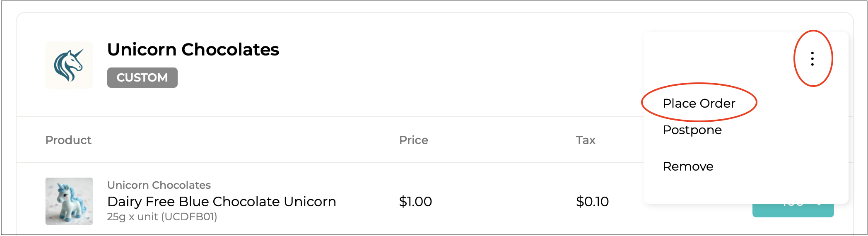Select Remove from the options menu
This screenshot has height=236, width=868.
tap(688, 166)
